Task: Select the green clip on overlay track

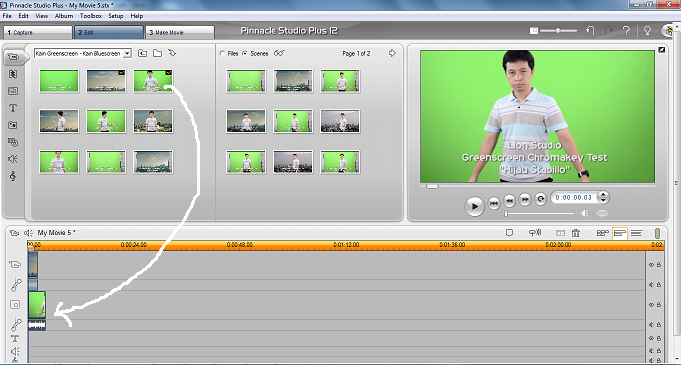Action: click(x=37, y=305)
